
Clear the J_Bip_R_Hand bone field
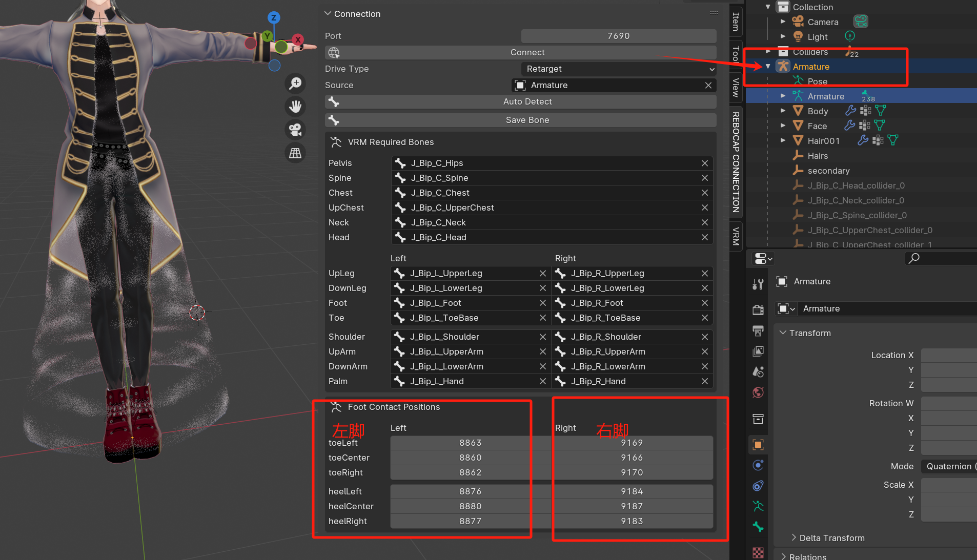(x=705, y=381)
